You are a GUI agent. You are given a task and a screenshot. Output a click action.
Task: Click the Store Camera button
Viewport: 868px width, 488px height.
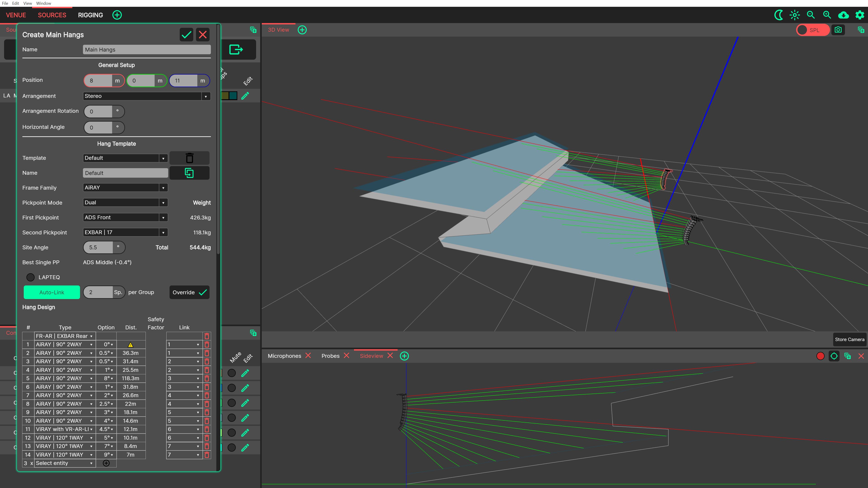[849, 339]
